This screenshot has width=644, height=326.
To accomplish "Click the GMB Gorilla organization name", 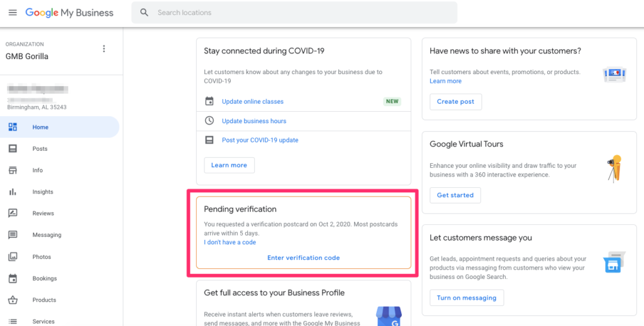I will pos(26,57).
